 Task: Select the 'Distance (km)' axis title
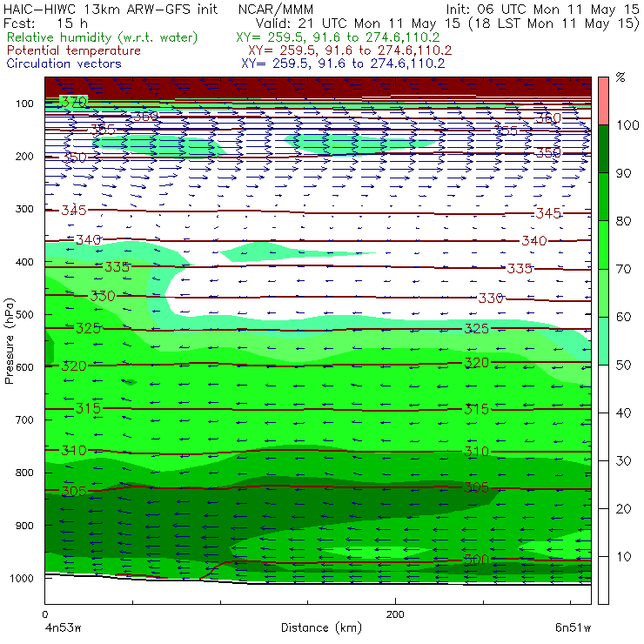[321, 627]
